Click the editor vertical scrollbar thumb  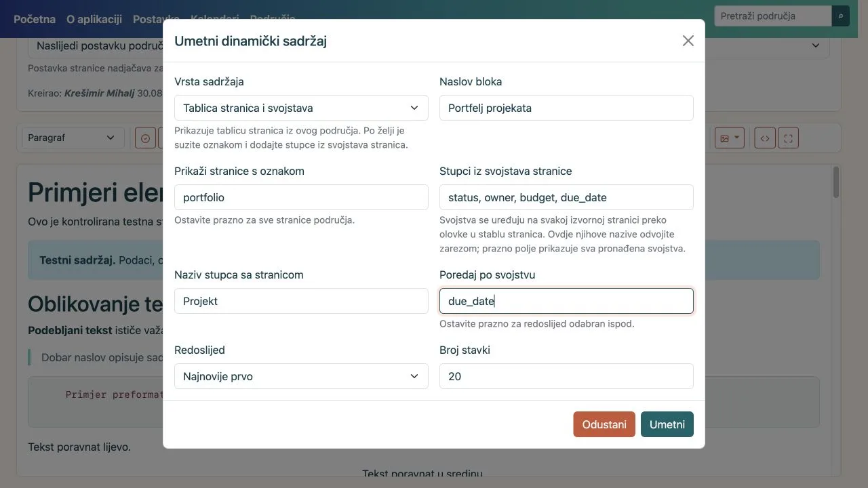[x=836, y=182]
